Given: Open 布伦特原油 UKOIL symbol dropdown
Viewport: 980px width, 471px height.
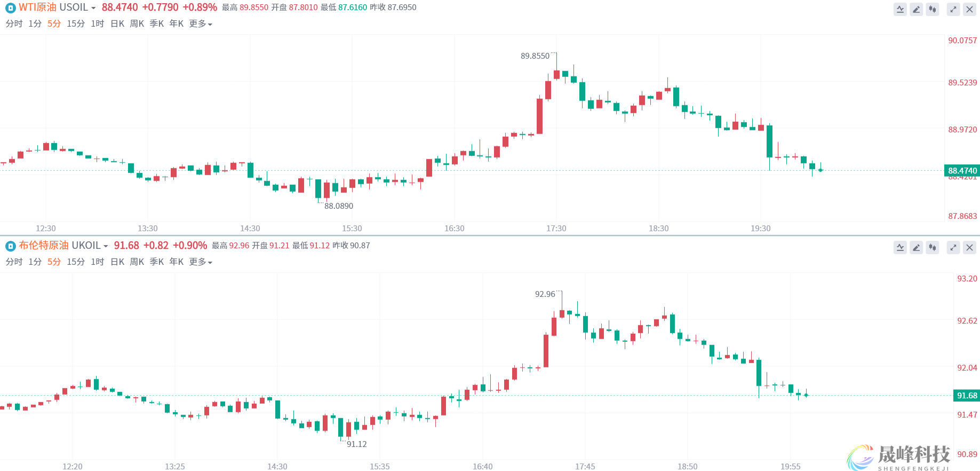Looking at the screenshot, I should coord(106,246).
